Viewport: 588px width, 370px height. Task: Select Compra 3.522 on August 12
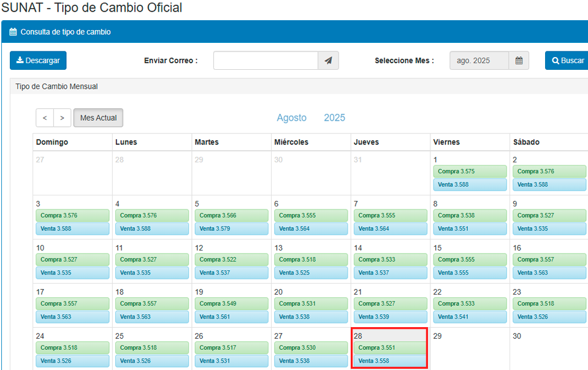pos(231,260)
